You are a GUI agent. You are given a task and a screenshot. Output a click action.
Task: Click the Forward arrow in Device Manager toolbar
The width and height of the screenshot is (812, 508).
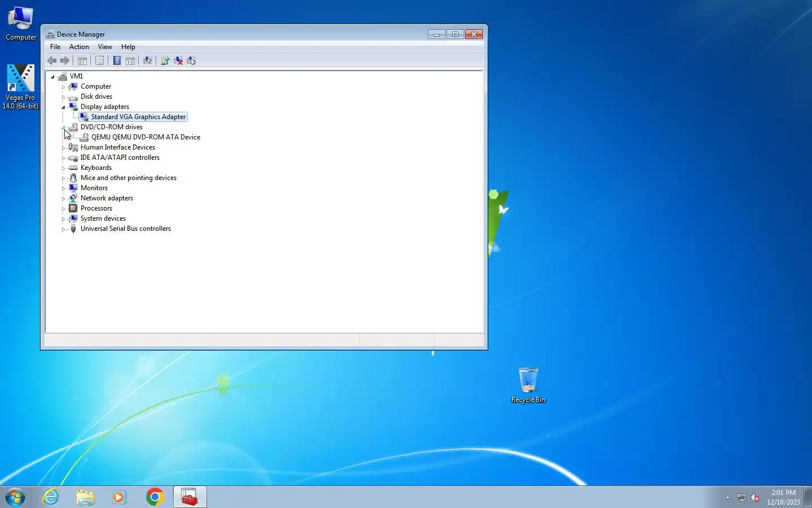(x=65, y=61)
